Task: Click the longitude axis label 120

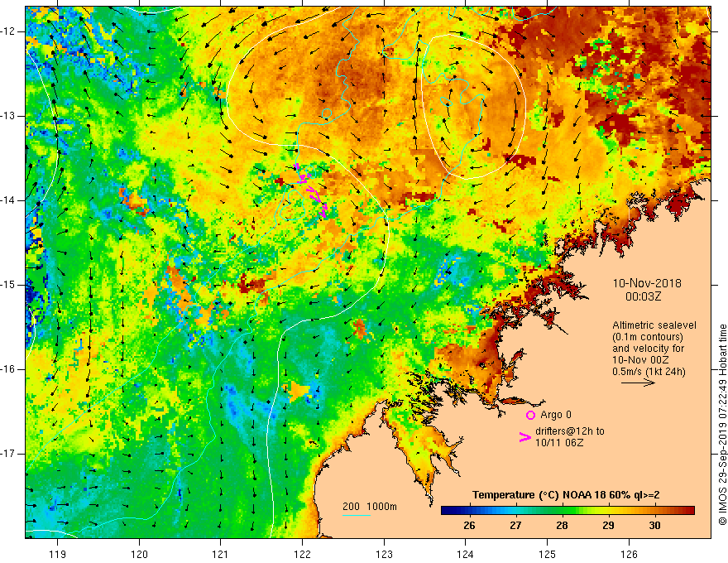Action: click(139, 554)
